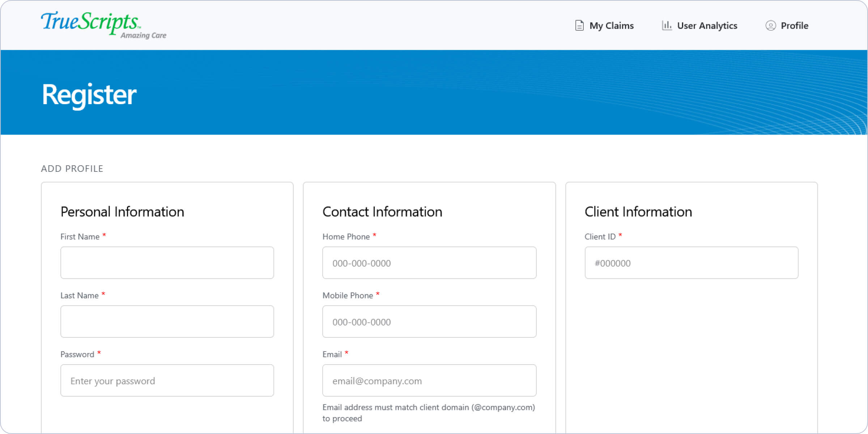This screenshot has width=868, height=434.
Task: Click the TrueScripts logo
Action: point(103,25)
